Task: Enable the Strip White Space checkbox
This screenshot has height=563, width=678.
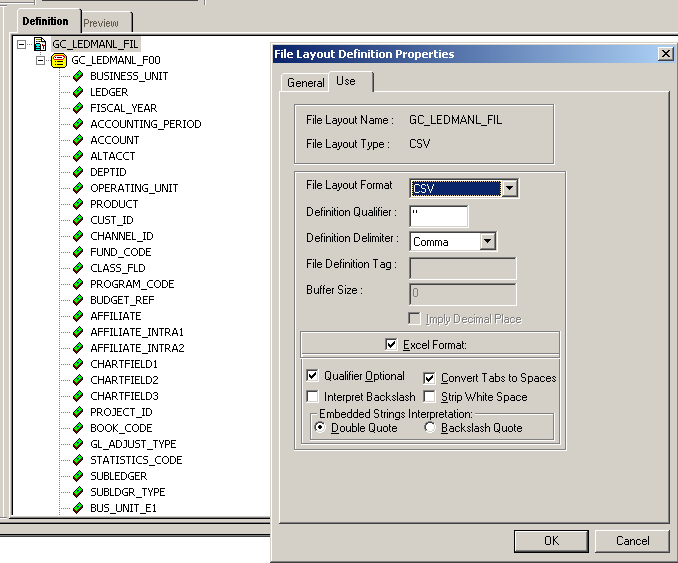Action: (x=429, y=397)
